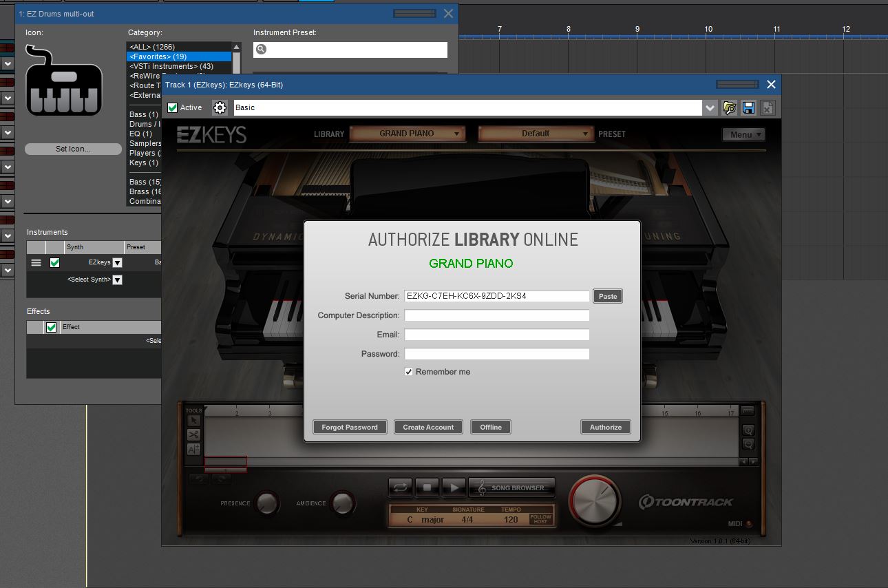Open the EZkeys Menu dropdown

[744, 134]
